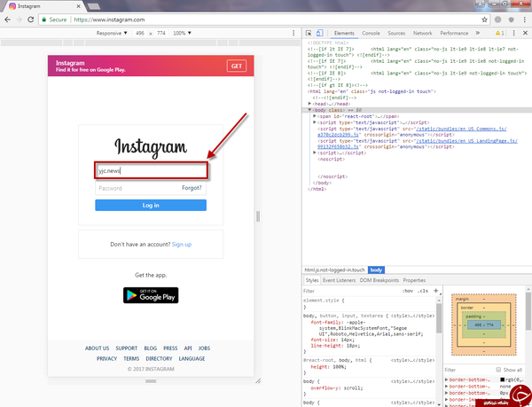Open the Sources tab

[396, 33]
